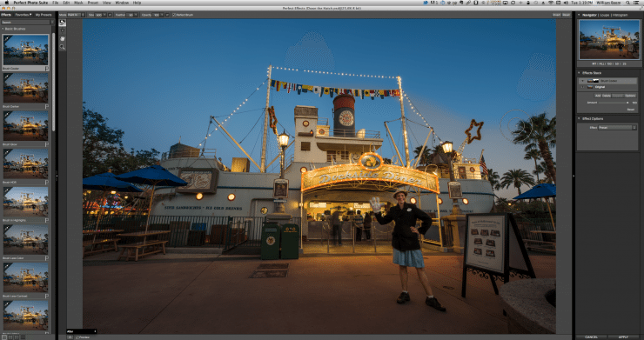Image resolution: width=644 pixels, height=340 pixels.
Task: Click favorite flag on Brush Glow preset
Action: click(x=47, y=144)
